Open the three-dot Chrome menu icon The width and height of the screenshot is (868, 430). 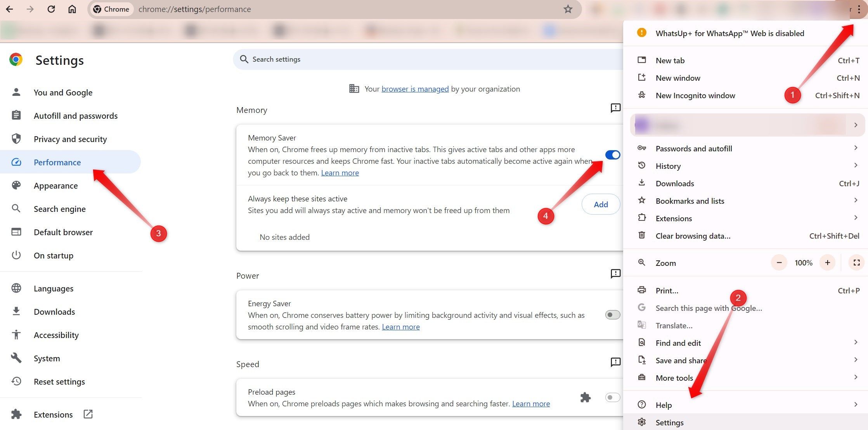(859, 10)
